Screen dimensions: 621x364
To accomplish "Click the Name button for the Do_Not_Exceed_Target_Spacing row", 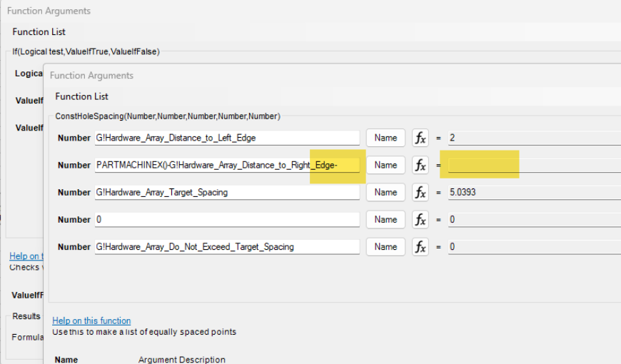I will (385, 246).
